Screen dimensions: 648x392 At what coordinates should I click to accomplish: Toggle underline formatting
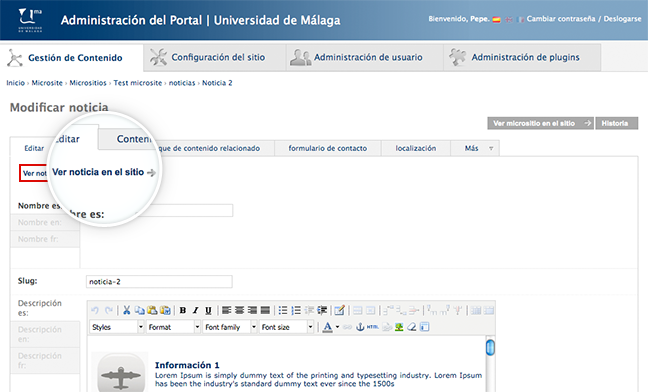[x=208, y=310]
